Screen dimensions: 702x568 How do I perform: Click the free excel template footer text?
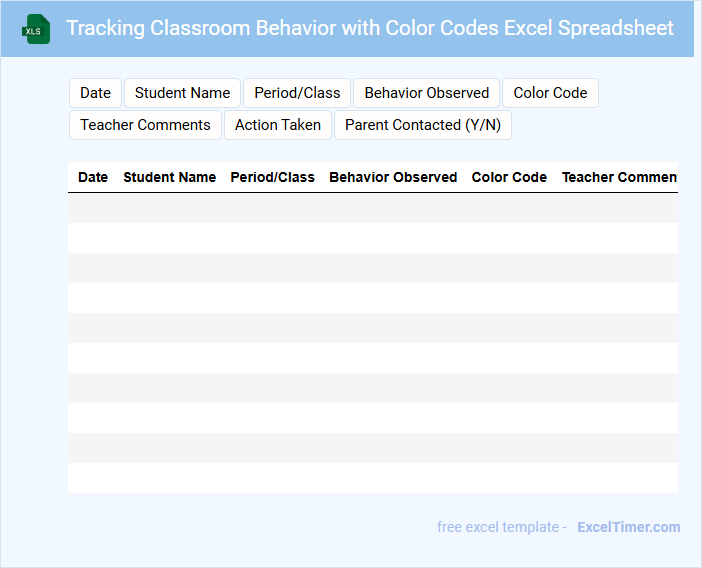tap(502, 527)
